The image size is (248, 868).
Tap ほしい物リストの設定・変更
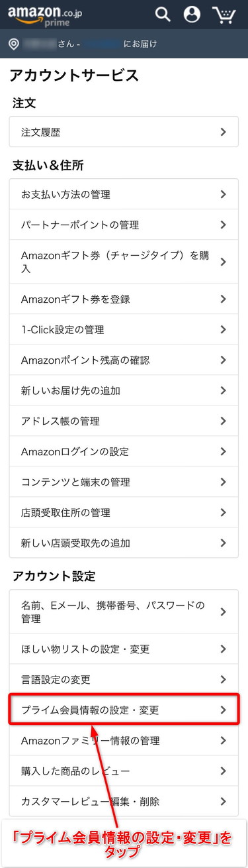point(124,649)
